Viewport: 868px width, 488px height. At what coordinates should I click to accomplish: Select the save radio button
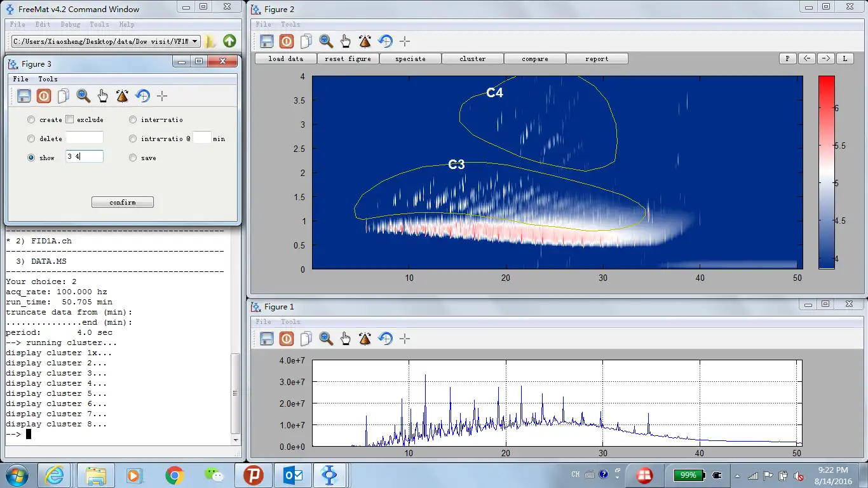tap(133, 158)
